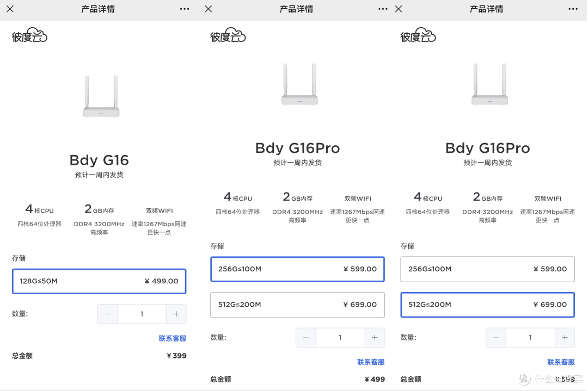Click the 彼度云 logo on middle G16Pro page

[228, 35]
